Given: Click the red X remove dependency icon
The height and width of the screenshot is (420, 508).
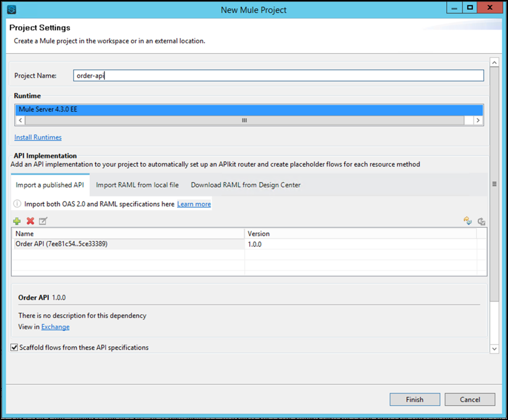Looking at the screenshot, I should coord(30,221).
